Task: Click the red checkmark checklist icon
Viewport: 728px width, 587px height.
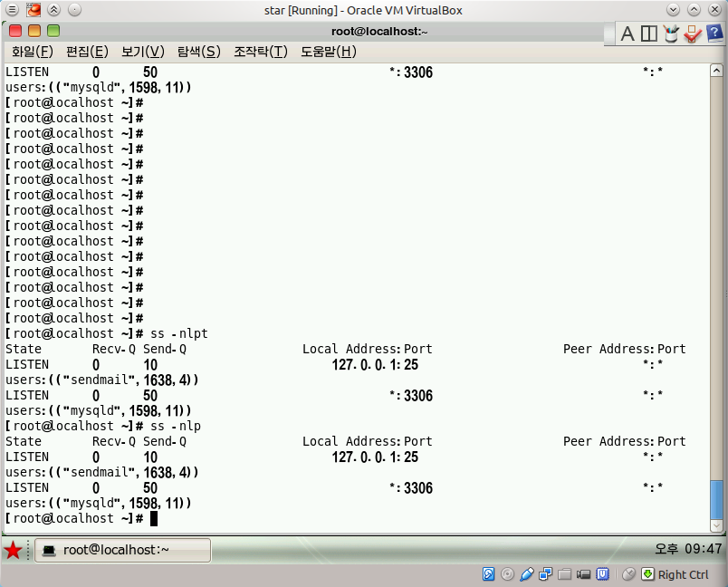Action: (x=693, y=34)
